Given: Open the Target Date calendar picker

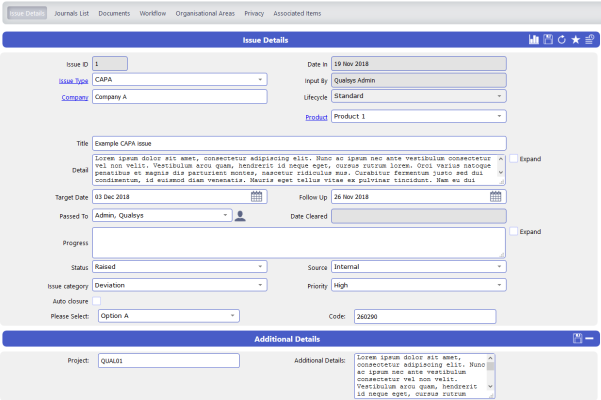Looking at the screenshot, I should click(x=256, y=197).
